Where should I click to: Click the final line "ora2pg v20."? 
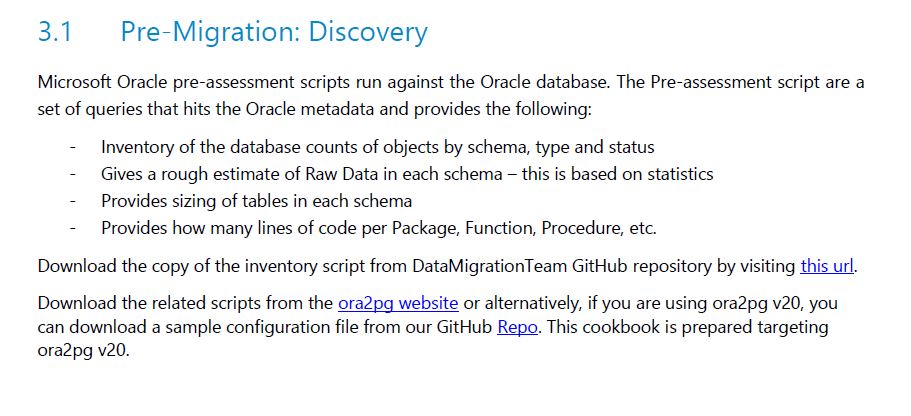click(83, 352)
